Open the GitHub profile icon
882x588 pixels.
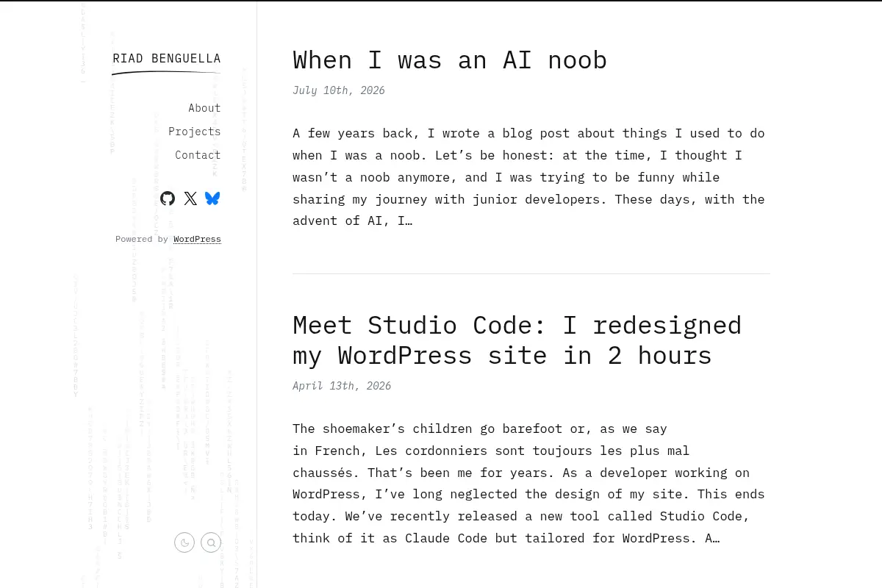click(168, 198)
